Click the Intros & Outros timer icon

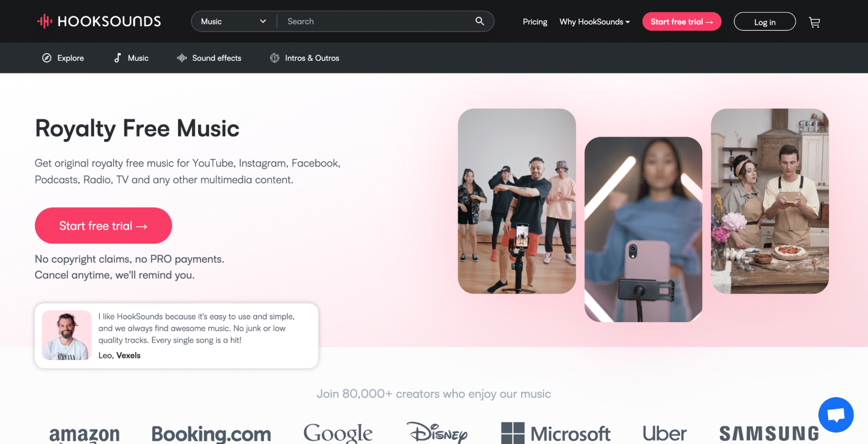[275, 58]
